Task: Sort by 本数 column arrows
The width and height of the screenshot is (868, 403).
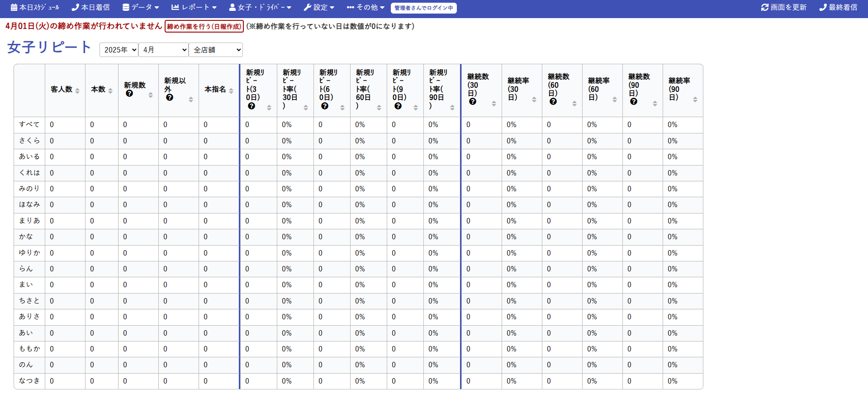Action: 110,91
